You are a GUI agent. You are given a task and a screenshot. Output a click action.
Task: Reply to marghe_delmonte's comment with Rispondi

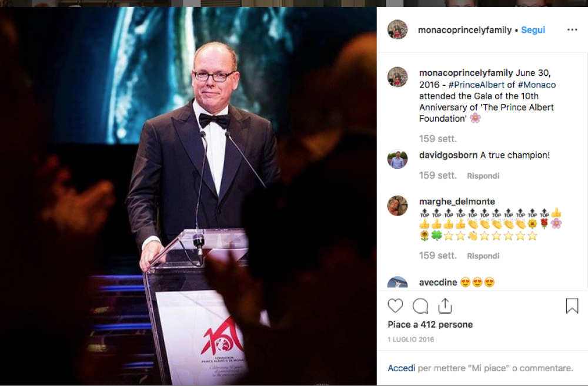tap(483, 256)
